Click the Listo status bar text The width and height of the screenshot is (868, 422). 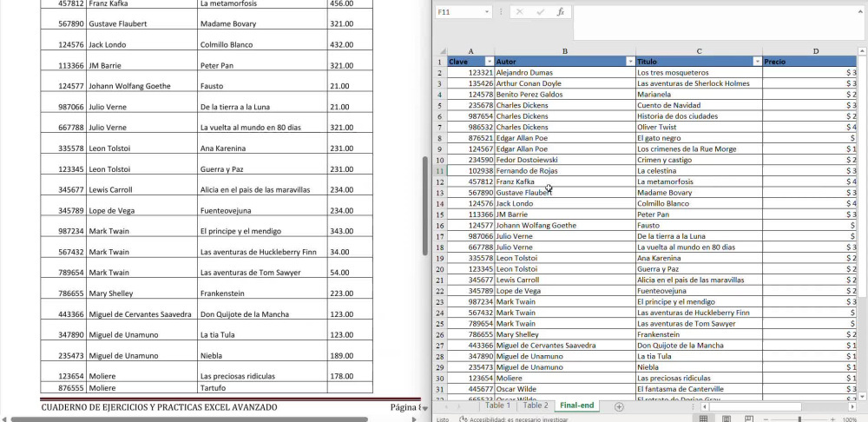point(443,419)
